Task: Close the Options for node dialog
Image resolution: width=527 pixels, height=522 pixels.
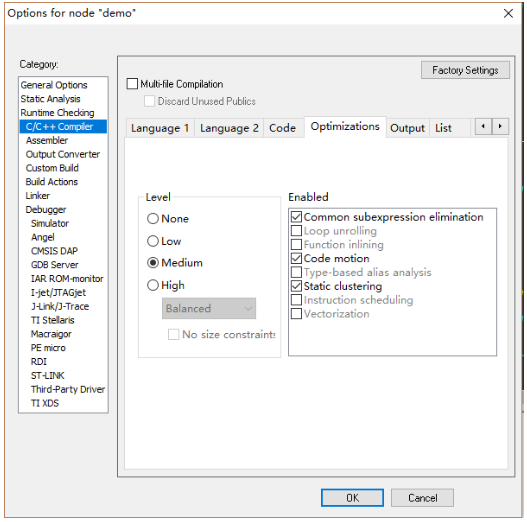Action: pyautogui.click(x=508, y=13)
